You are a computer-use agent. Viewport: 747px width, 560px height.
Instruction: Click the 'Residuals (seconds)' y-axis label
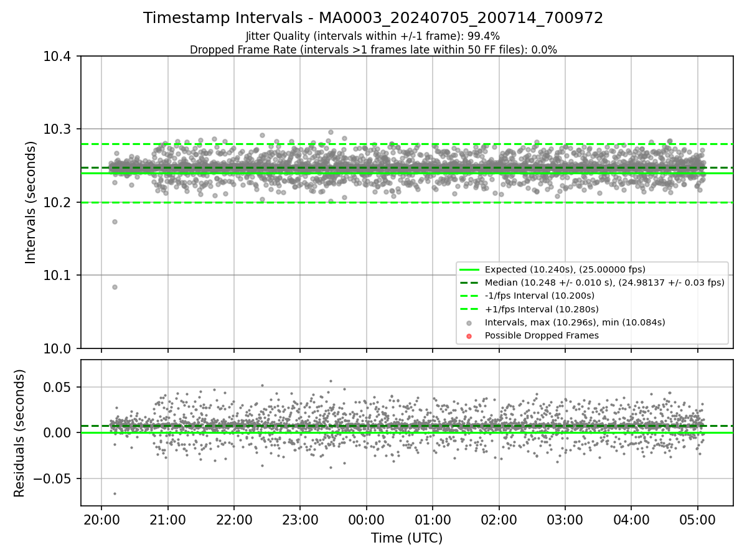20,433
